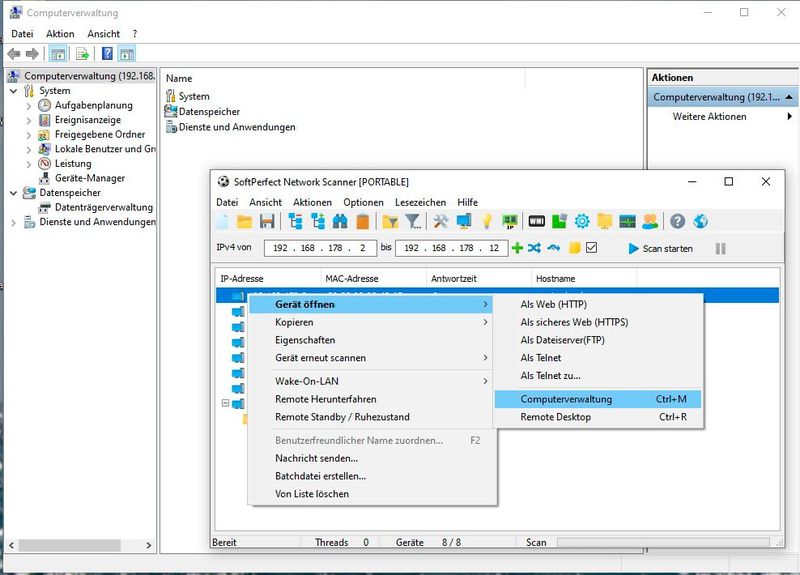Click Remote Herunterfahren in context menu
The height and width of the screenshot is (575, 800).
[x=372, y=399]
